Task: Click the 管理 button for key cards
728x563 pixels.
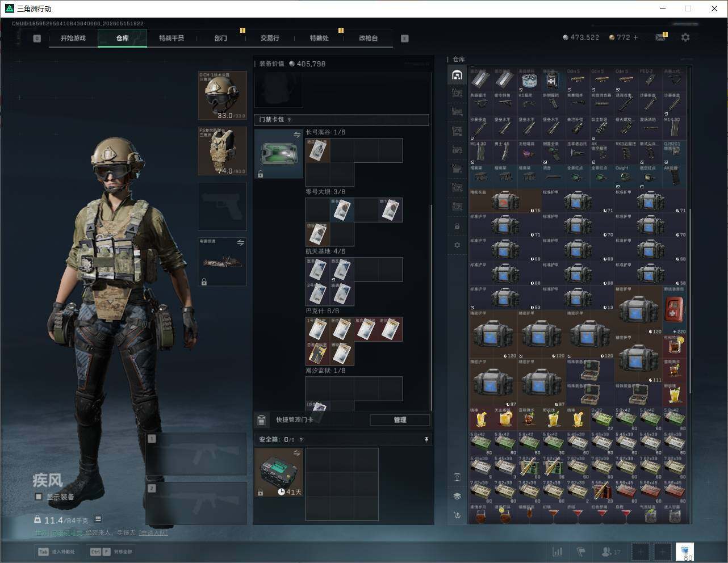Action: tap(400, 420)
